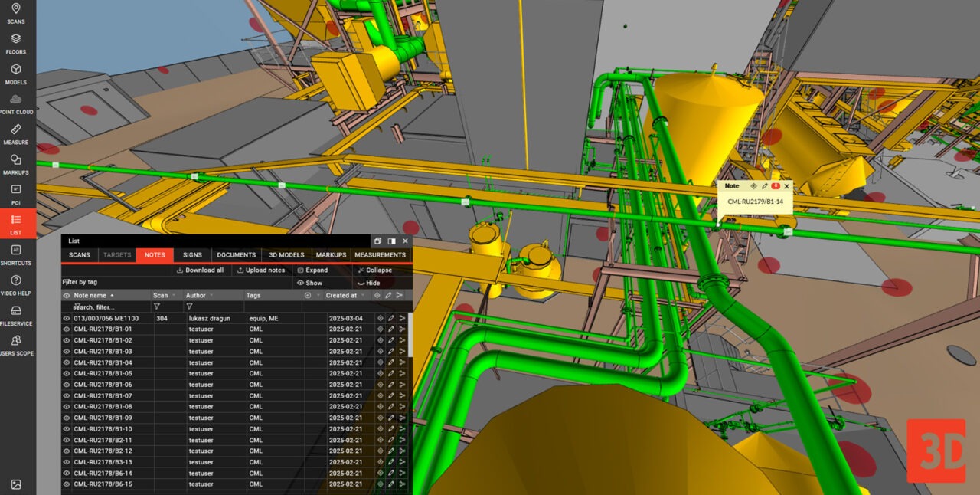Select the POI sidebar icon
The width and height of the screenshot is (980, 495).
click(x=15, y=197)
